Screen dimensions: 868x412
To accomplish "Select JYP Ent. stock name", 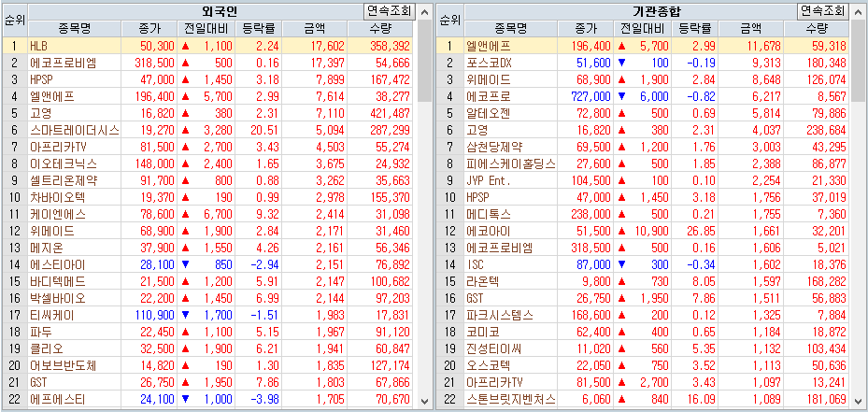I will 489,180.
